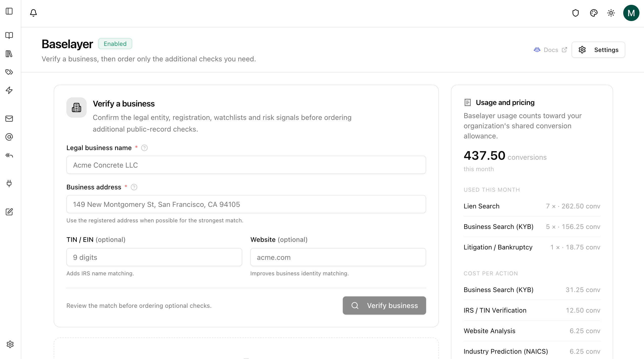This screenshot has width=644, height=359.
Task: Click the Baselayer page title
Action: tap(67, 44)
